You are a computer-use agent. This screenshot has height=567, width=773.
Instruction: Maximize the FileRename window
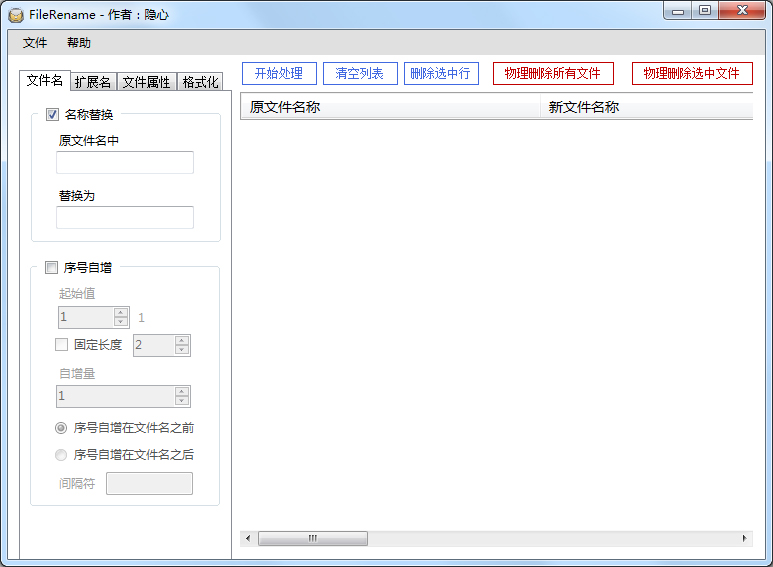(x=705, y=10)
